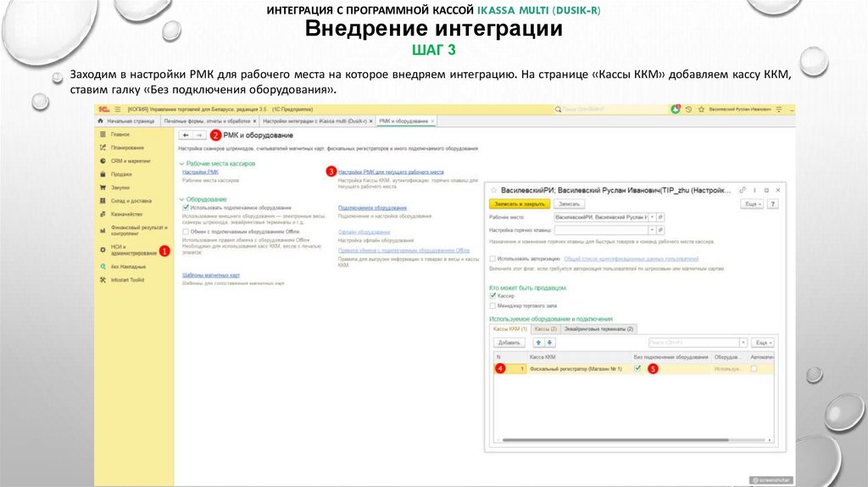Open help with the question mark button
The height and width of the screenshot is (487, 868).
(x=773, y=204)
